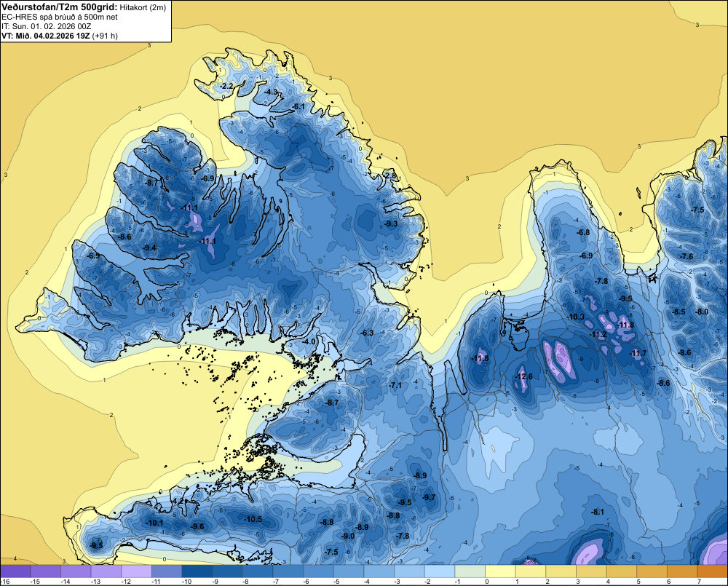Click the temperature label -11.7

pos(638,353)
